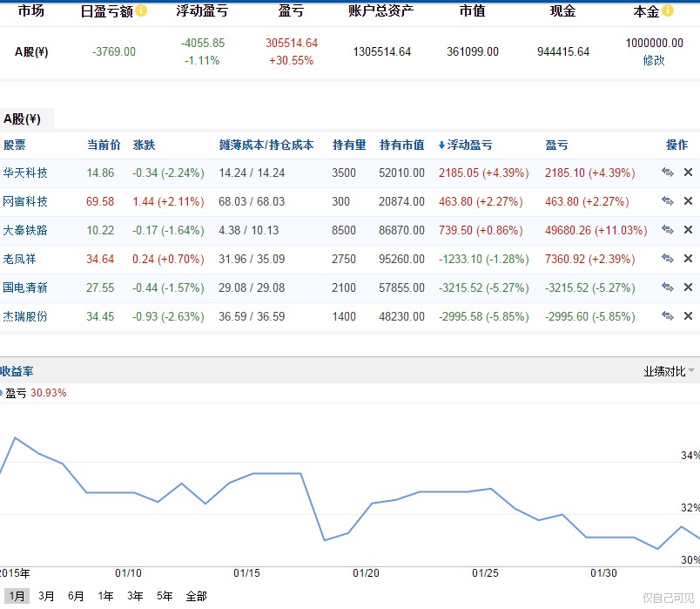Screen dimensions: 700x609
Task: Click the info icon beside 本金
Action: [668, 10]
